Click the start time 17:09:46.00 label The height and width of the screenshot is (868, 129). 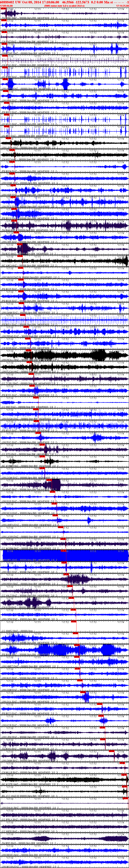point(7,6)
